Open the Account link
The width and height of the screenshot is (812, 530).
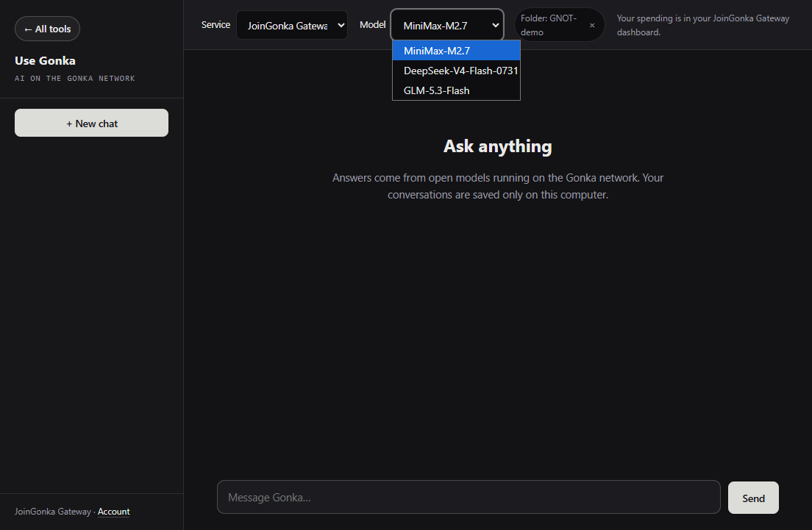(x=114, y=512)
